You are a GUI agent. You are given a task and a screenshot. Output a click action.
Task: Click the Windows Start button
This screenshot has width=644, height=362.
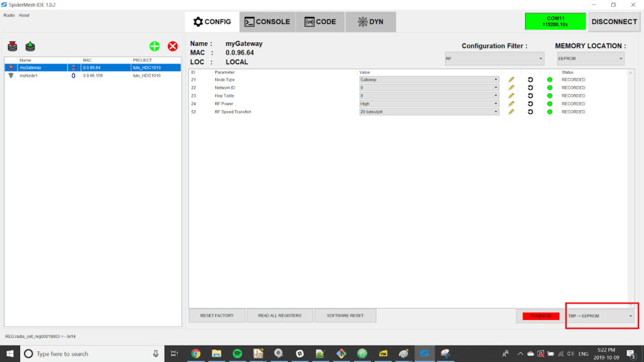[10, 353]
